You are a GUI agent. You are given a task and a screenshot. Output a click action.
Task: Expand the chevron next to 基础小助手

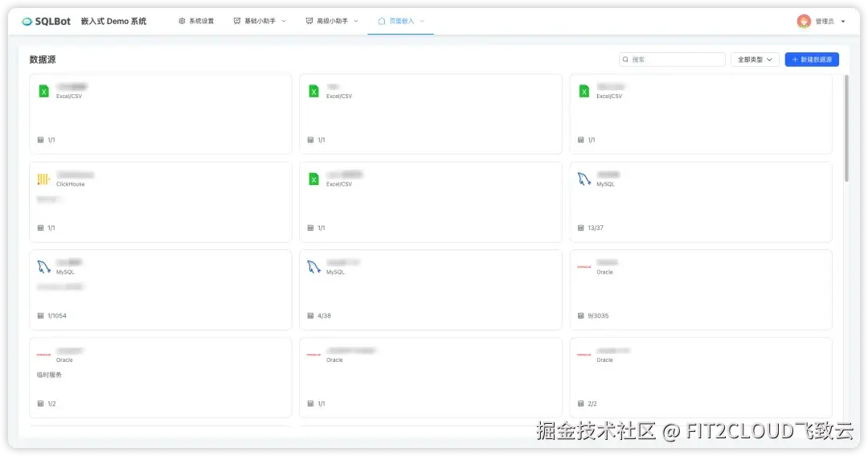pyautogui.click(x=284, y=21)
